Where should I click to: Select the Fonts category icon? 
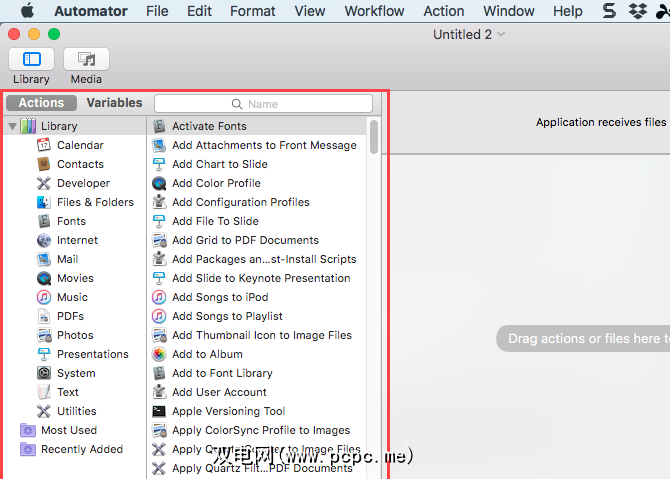44,221
